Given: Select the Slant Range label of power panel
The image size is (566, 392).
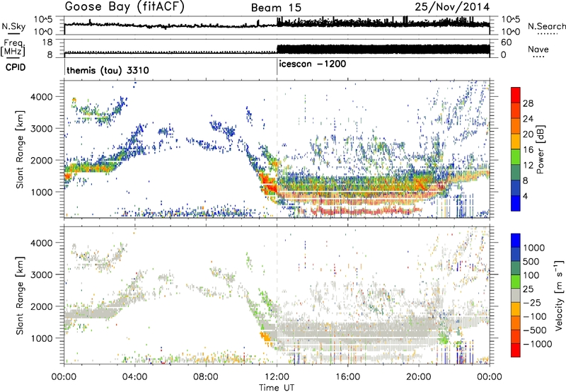Looking at the screenshot, I should 20,149.
